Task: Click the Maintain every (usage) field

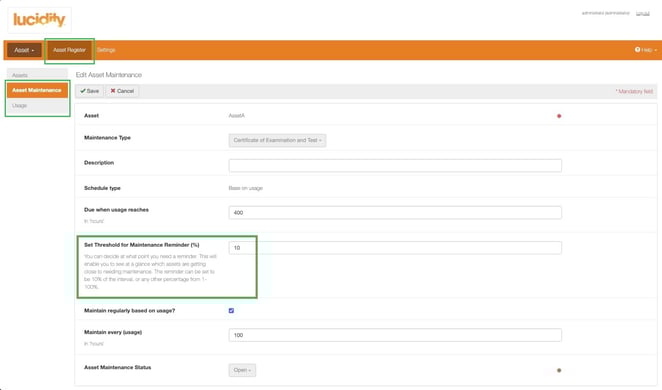Action: pos(395,335)
